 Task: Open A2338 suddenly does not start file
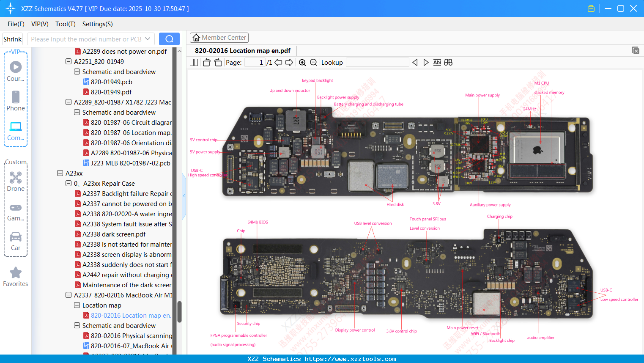coord(123,264)
